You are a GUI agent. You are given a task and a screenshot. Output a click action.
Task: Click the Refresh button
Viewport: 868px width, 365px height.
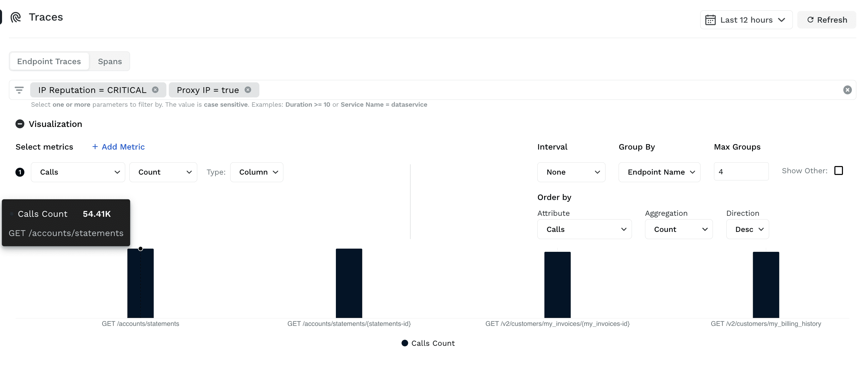coord(826,20)
